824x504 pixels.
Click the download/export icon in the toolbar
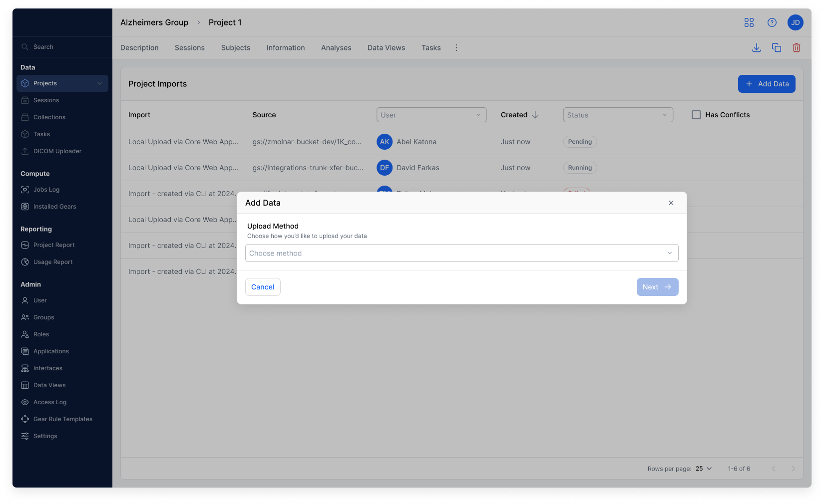click(756, 47)
